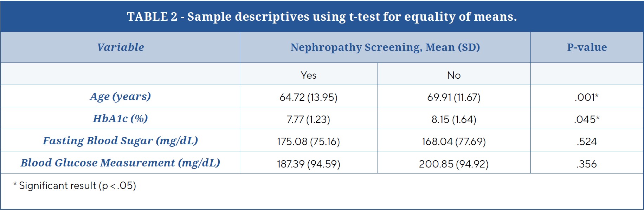The image size is (644, 210).
Task: Click the Fasting Blood Sugar row label
Action: 120,141
